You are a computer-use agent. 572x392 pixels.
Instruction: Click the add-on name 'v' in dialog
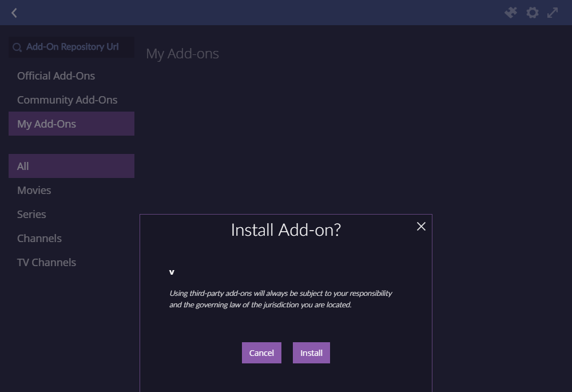pos(172,272)
